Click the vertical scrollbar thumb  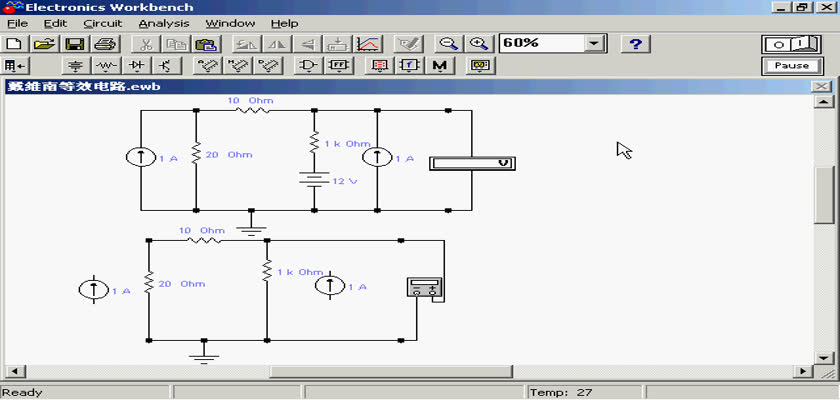(x=822, y=195)
